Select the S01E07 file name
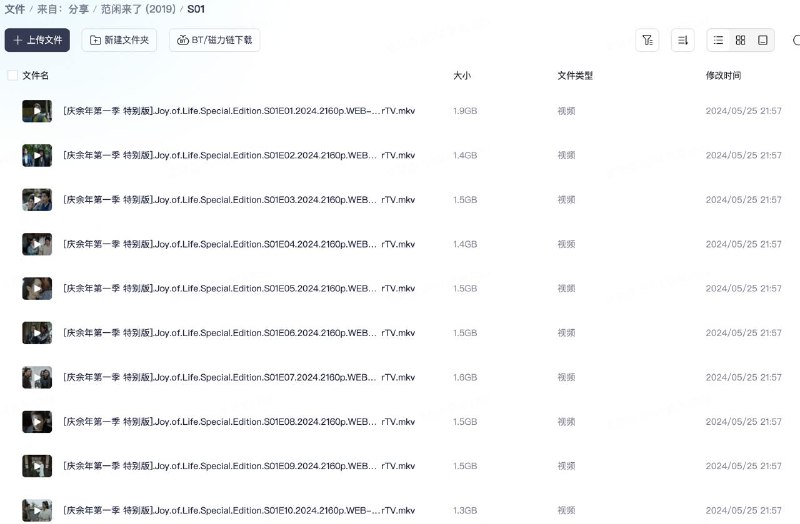 click(239, 377)
